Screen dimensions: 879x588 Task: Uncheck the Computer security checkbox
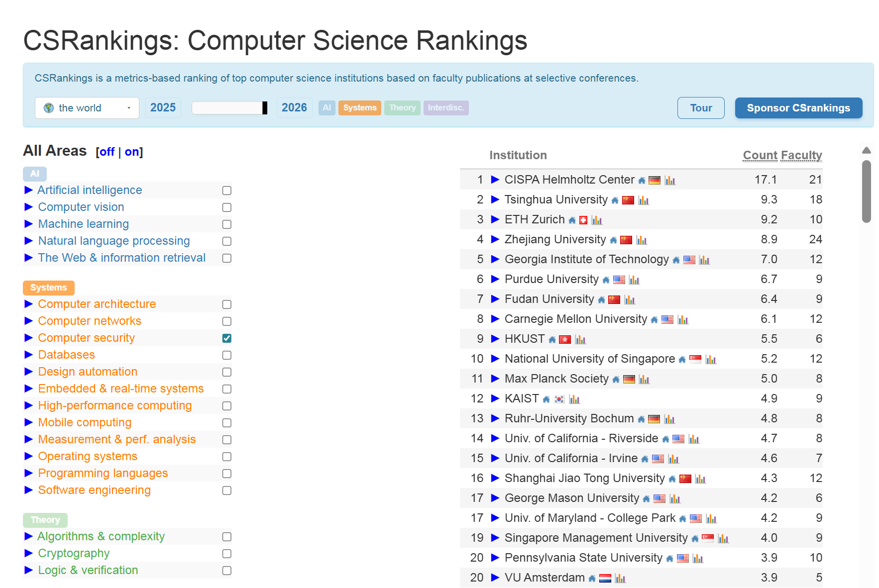[227, 338]
